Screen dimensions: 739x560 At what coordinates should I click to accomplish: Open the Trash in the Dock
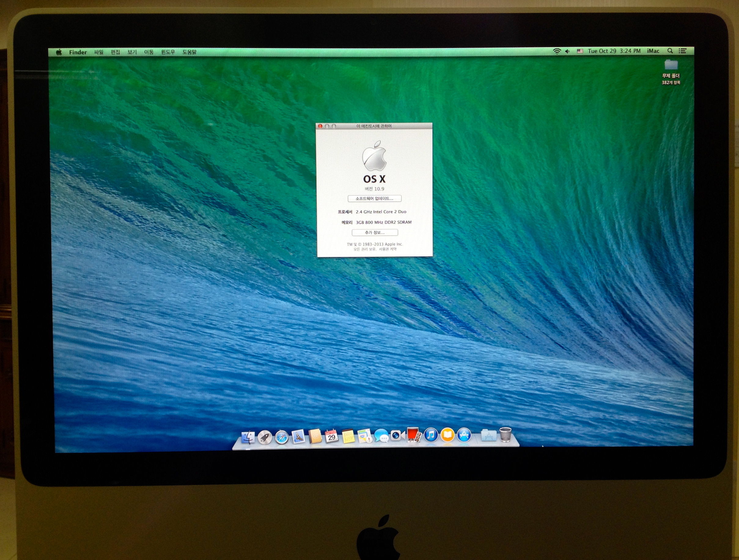[506, 435]
